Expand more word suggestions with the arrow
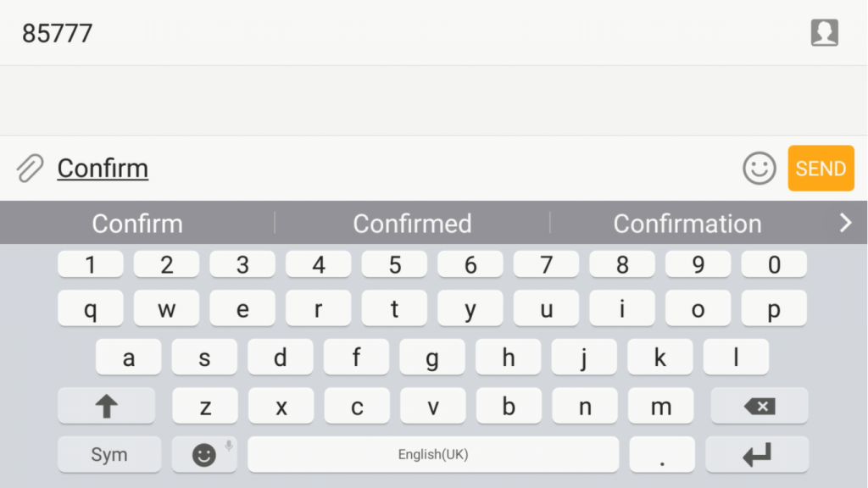This screenshot has width=868, height=488. (845, 223)
